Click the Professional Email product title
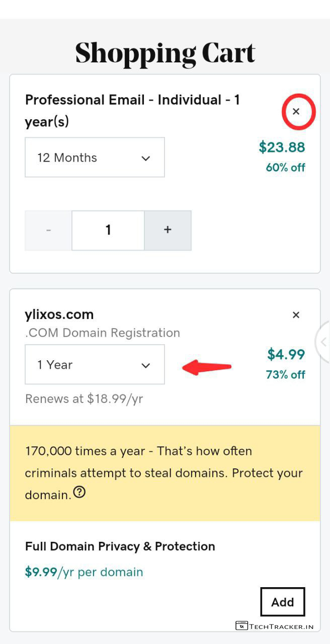 132,110
